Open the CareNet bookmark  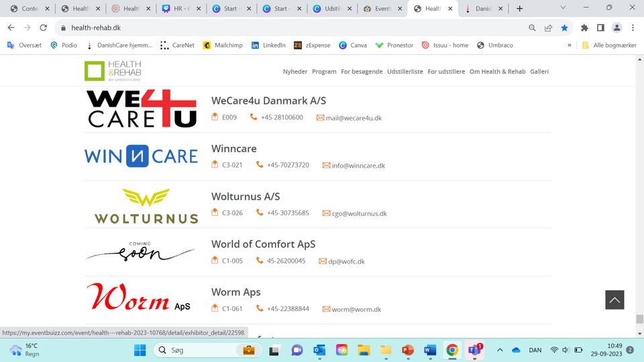point(177,45)
